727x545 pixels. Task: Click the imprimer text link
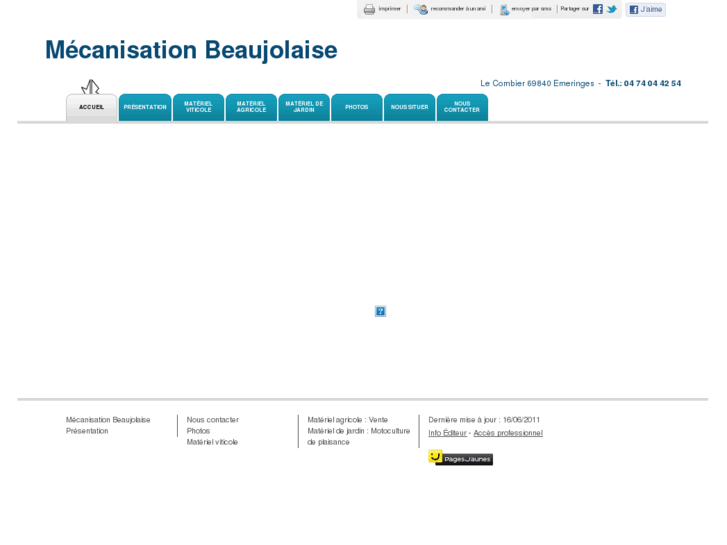tap(389, 9)
